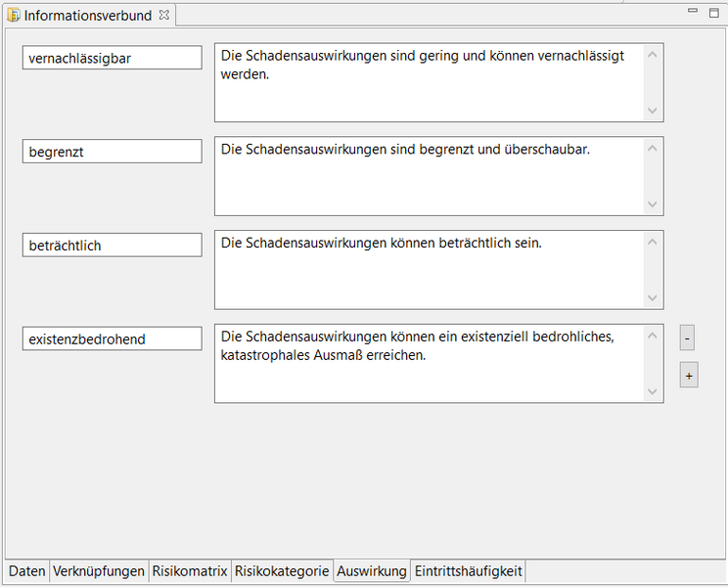Switch to the Verknüpfungen tab
Viewport: 728px width, 587px height.
99,570
